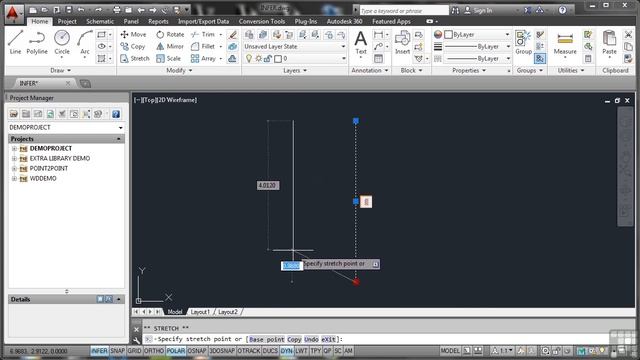
Task: Toggle ORTHO mode in status bar
Action: click(154, 351)
